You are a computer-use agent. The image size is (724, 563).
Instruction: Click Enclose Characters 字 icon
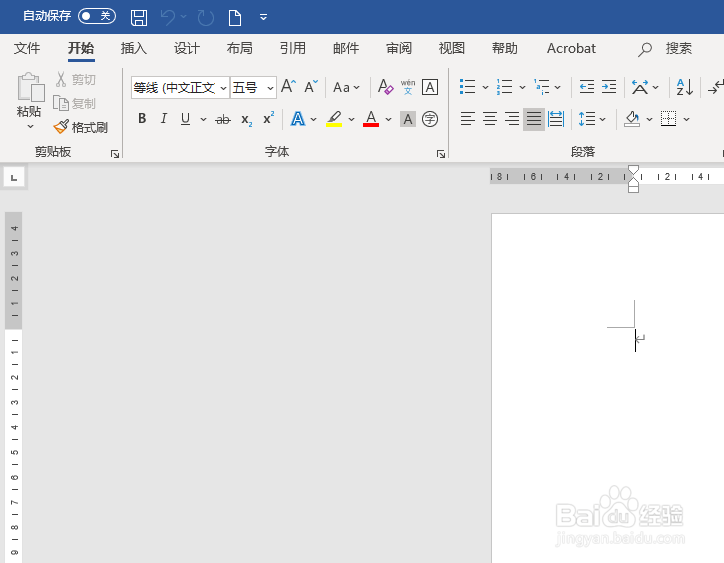tap(430, 119)
